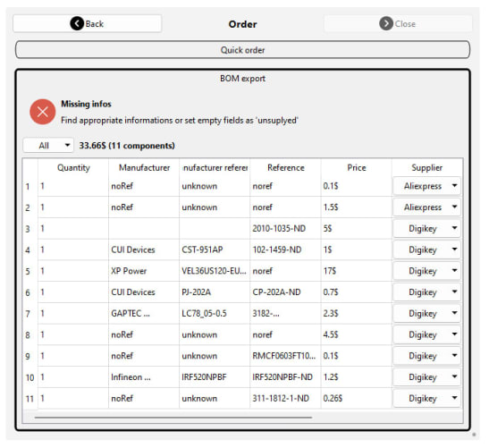The width and height of the screenshot is (489, 448).
Task: Select row header number 3
Action: click(30, 229)
